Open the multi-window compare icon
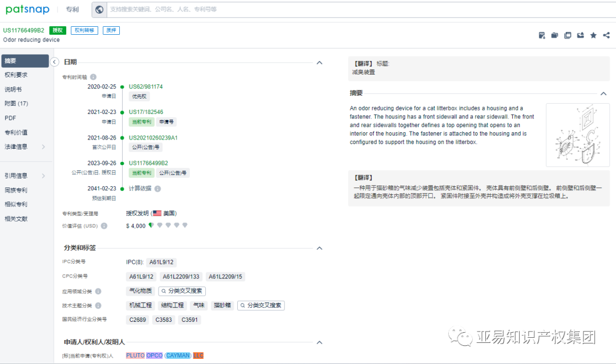The height and width of the screenshot is (364, 616). [568, 35]
